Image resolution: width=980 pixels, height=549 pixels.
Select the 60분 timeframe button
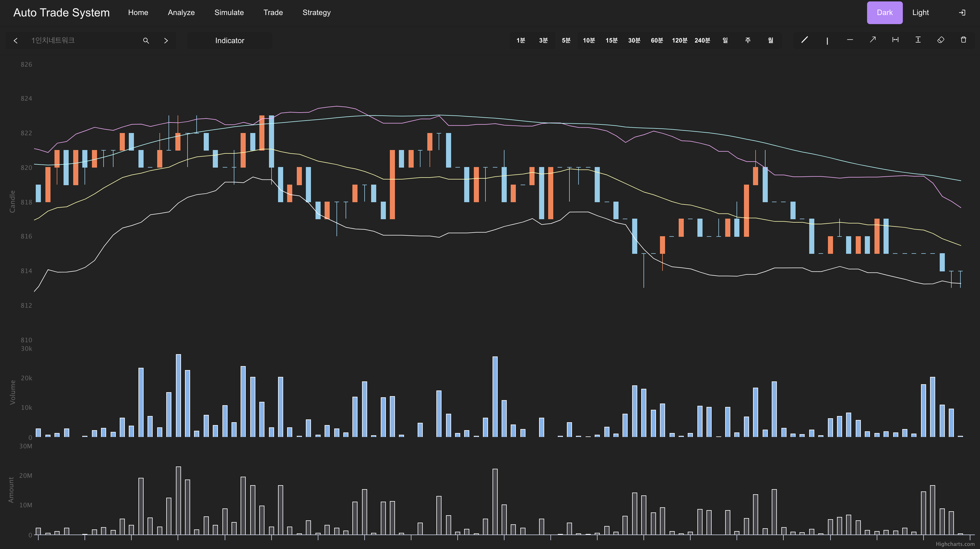tap(657, 40)
